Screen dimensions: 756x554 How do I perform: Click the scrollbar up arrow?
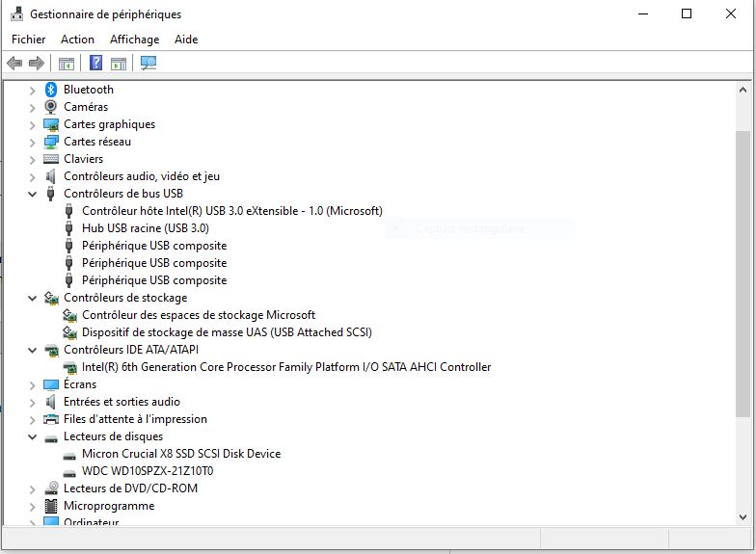point(742,90)
